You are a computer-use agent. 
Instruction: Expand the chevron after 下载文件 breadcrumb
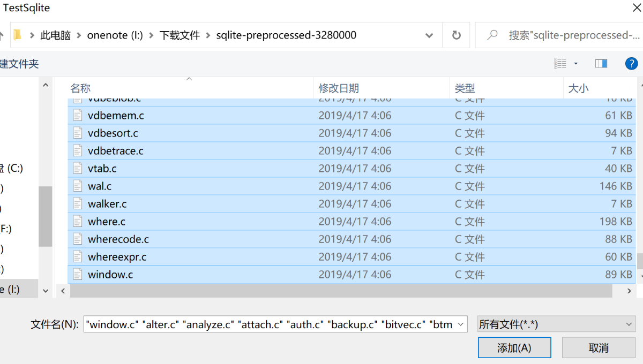click(208, 35)
